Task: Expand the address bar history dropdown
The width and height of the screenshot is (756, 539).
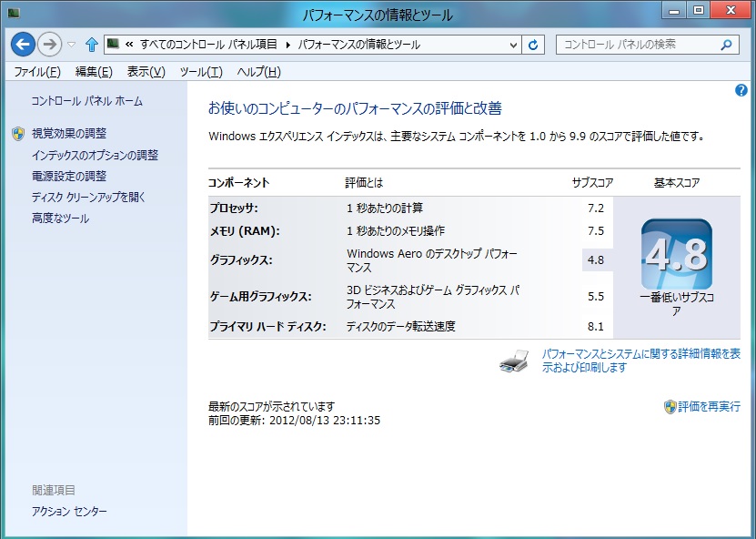Action: [513, 45]
